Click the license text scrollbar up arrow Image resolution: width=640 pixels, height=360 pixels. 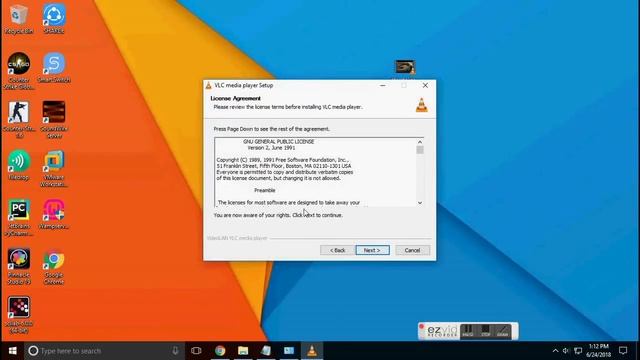point(420,142)
